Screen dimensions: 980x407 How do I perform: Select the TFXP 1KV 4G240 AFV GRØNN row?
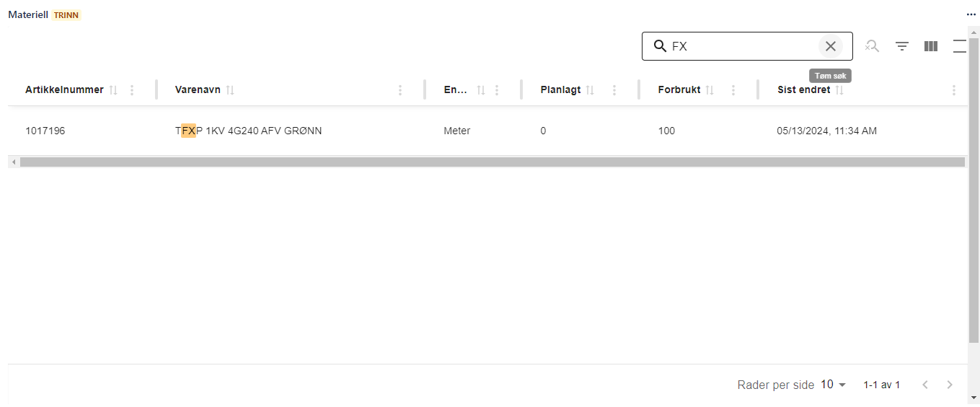tap(248, 131)
